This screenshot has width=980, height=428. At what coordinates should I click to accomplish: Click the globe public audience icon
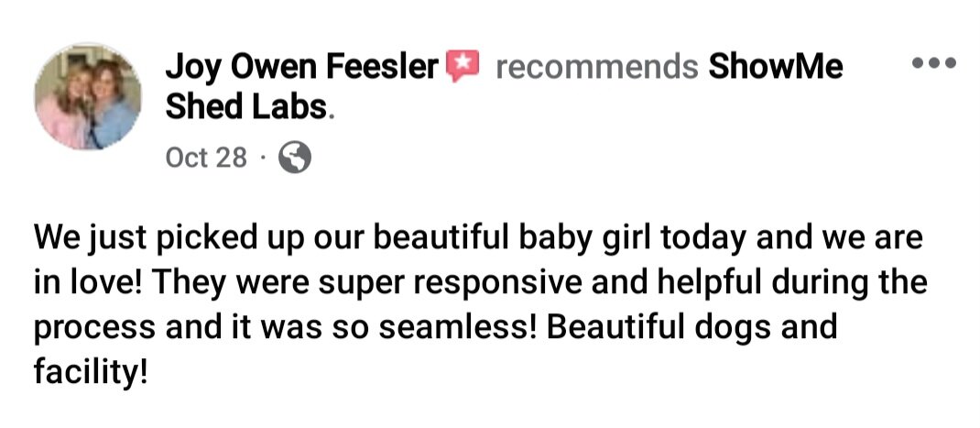294,157
